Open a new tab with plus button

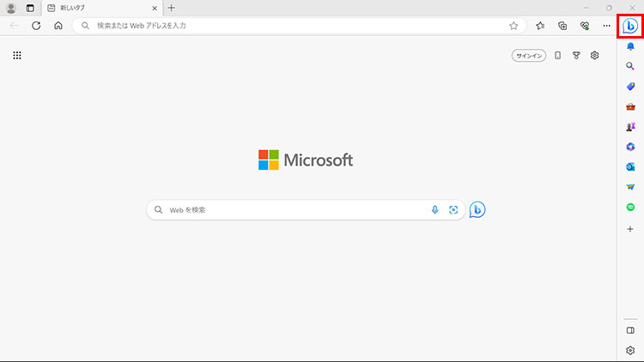click(x=172, y=8)
